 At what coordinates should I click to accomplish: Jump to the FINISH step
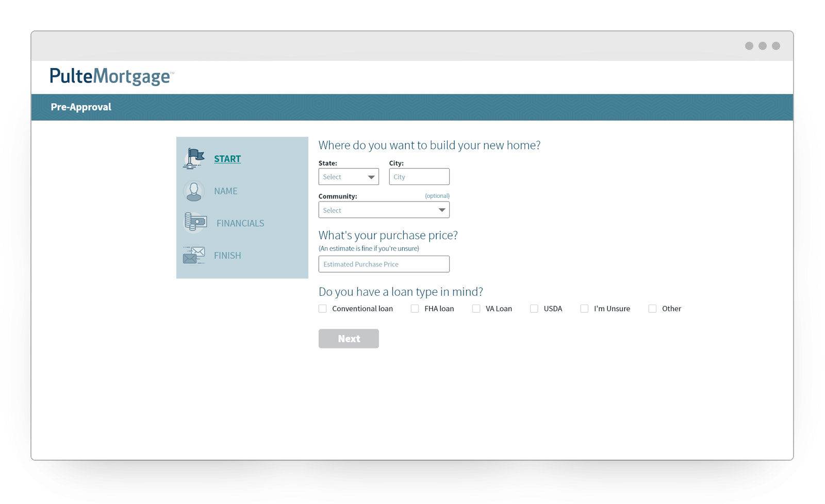[x=227, y=256]
